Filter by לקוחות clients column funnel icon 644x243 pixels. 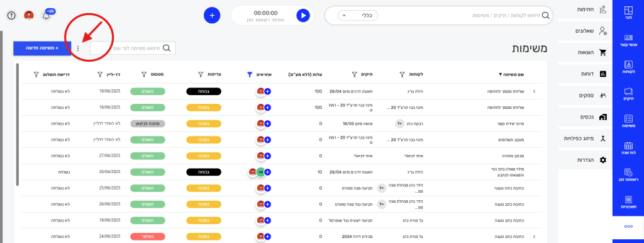click(x=402, y=74)
